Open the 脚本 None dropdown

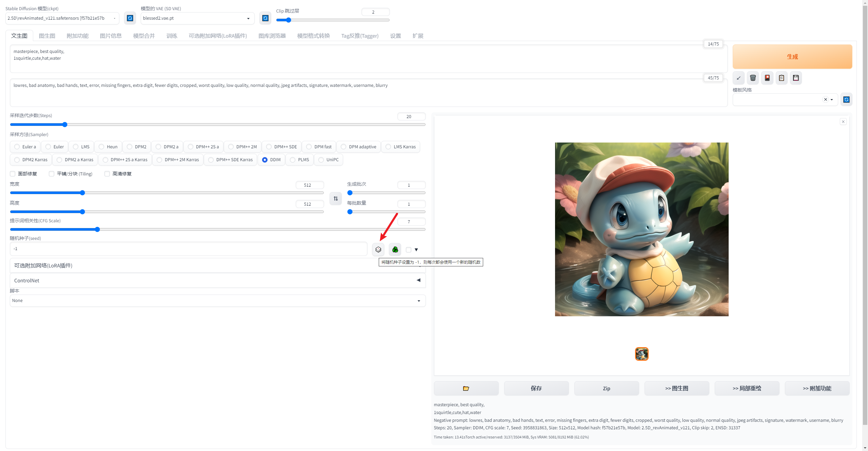[217, 301]
